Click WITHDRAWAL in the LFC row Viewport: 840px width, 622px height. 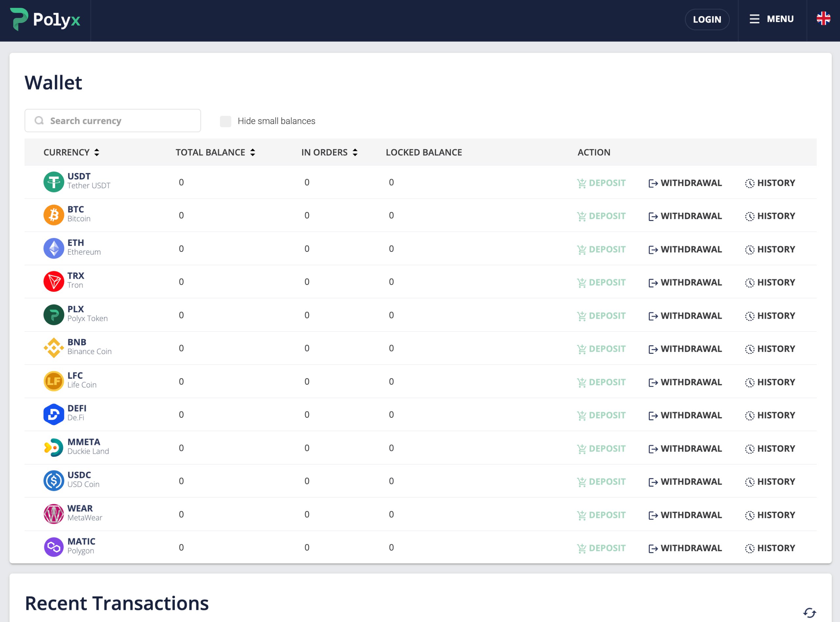[685, 382]
